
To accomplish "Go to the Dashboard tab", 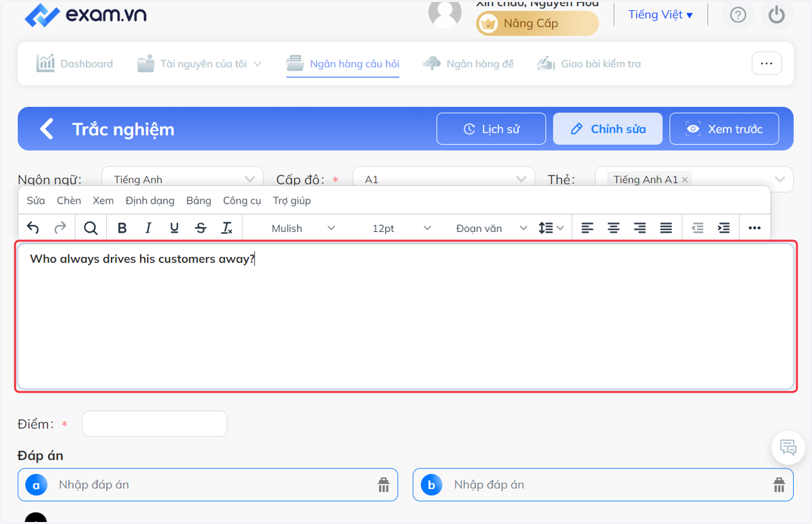I will [x=74, y=64].
